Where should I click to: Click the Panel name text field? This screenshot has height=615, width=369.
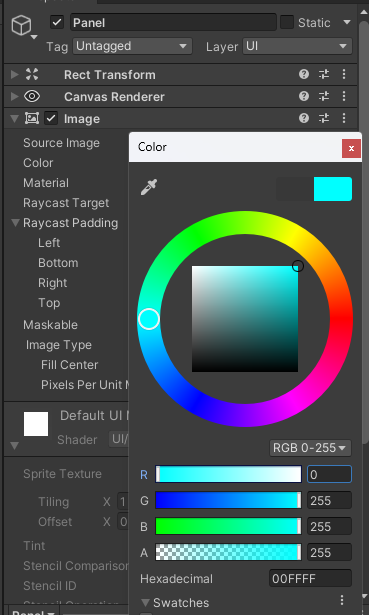pyautogui.click(x=173, y=22)
